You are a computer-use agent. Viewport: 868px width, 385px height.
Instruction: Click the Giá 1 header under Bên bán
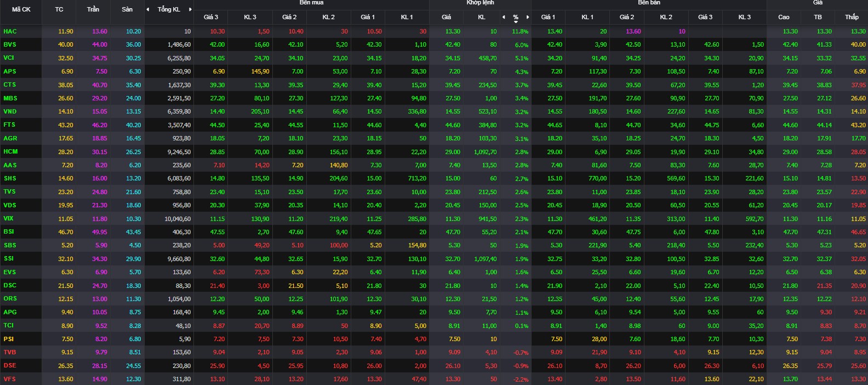pos(547,17)
